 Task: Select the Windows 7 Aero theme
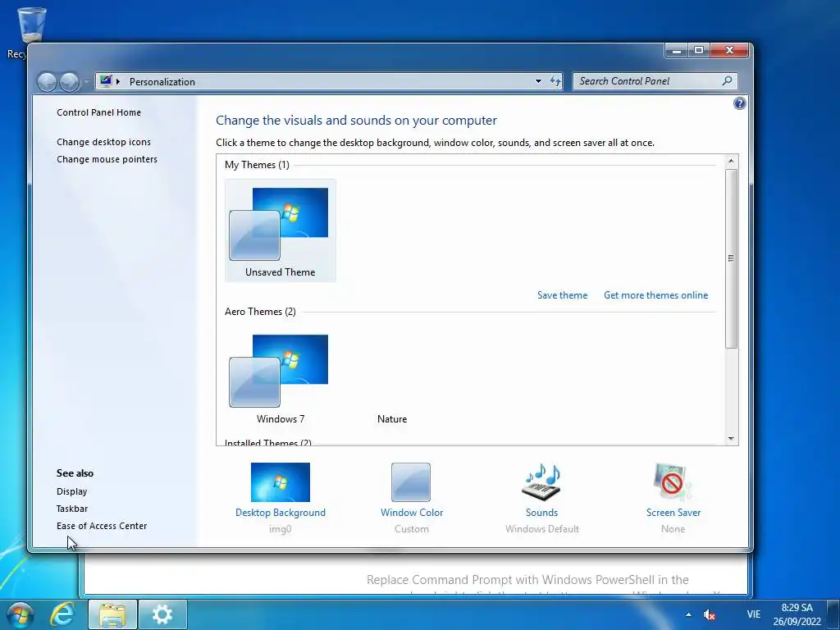pyautogui.click(x=281, y=377)
